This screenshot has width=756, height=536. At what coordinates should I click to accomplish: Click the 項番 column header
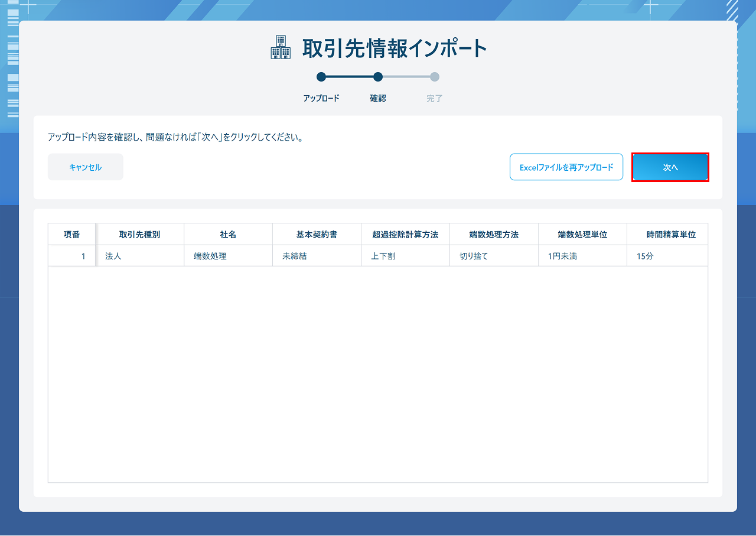pyautogui.click(x=71, y=235)
